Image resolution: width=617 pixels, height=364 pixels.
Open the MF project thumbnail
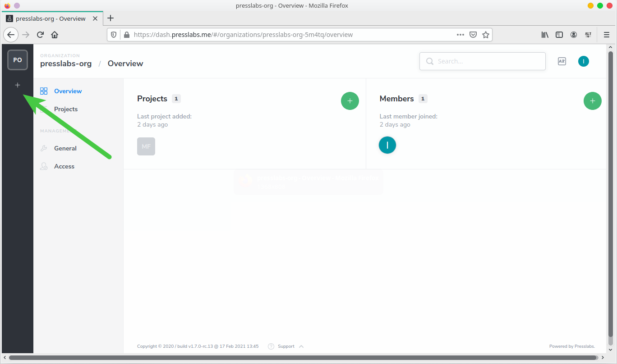pyautogui.click(x=146, y=146)
